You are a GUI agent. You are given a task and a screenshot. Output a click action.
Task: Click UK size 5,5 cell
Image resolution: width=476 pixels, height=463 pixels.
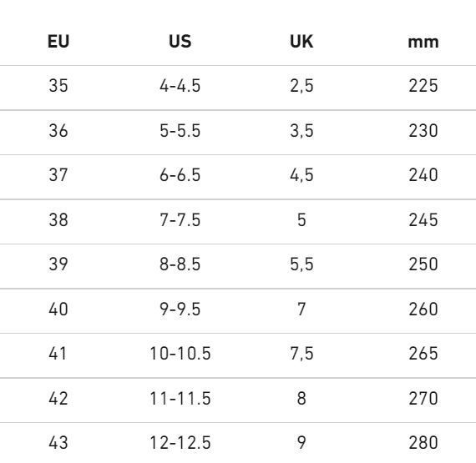[301, 264]
